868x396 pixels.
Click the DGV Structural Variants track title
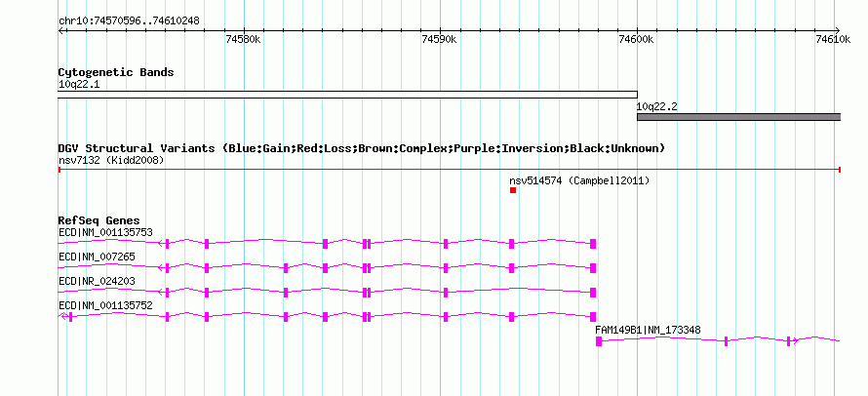coord(362,148)
